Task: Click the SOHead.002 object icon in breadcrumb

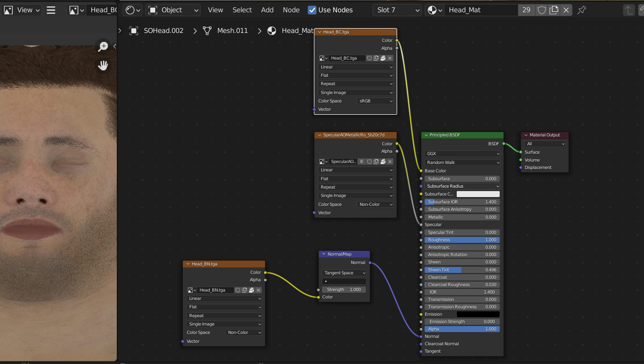Action: point(134,31)
